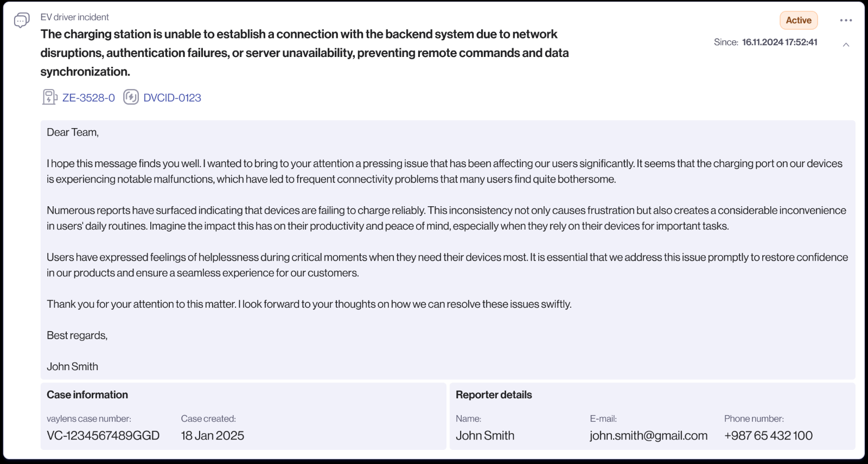This screenshot has height=464, width=868.
Task: Click case number VC-1234567489GGD
Action: click(x=103, y=435)
